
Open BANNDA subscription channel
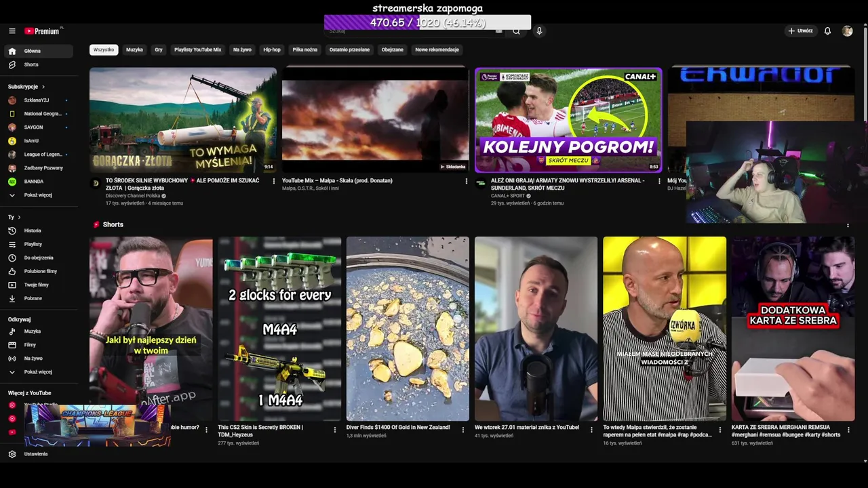[40, 182]
